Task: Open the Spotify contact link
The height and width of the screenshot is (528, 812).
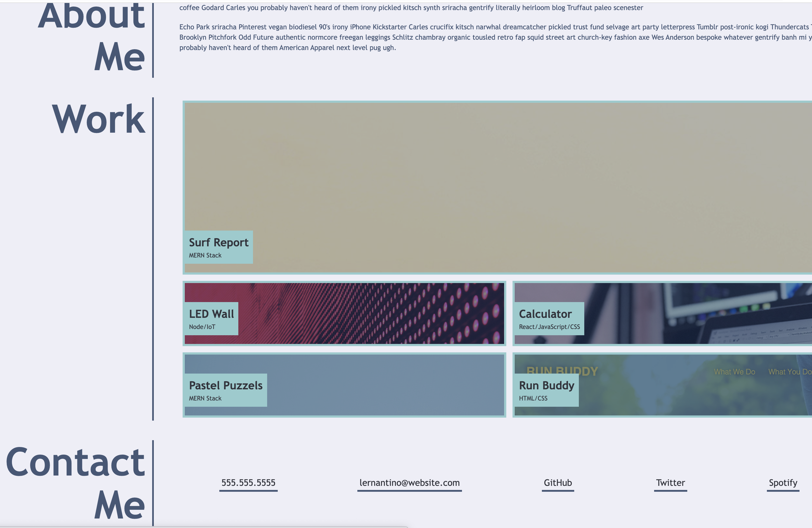Action: tap(783, 483)
